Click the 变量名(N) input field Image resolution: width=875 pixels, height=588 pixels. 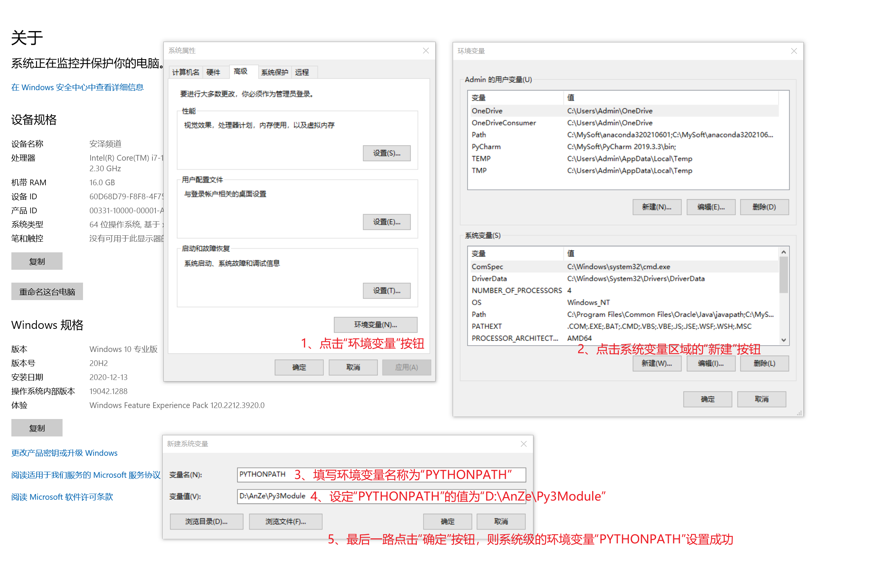[381, 475]
